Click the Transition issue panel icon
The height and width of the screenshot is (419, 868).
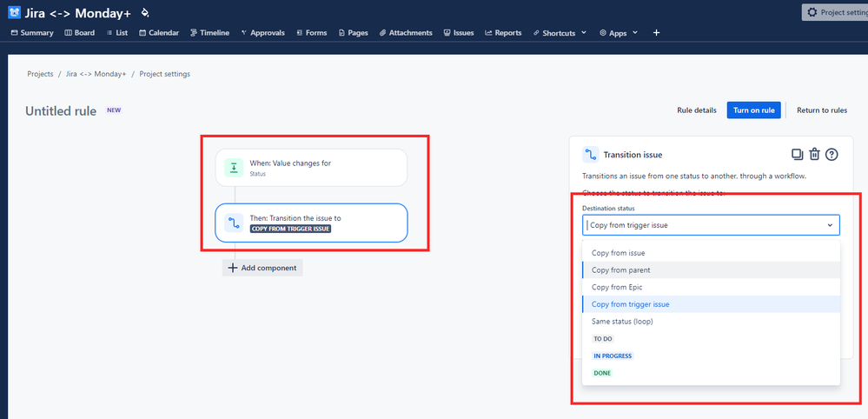591,155
